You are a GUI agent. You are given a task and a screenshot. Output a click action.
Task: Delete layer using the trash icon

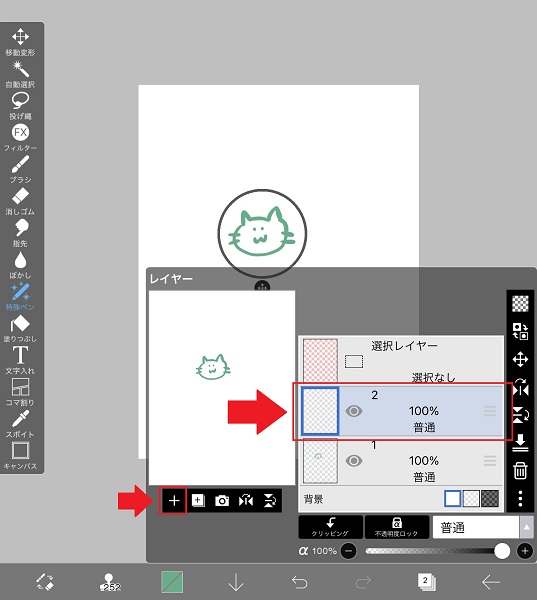[520, 470]
